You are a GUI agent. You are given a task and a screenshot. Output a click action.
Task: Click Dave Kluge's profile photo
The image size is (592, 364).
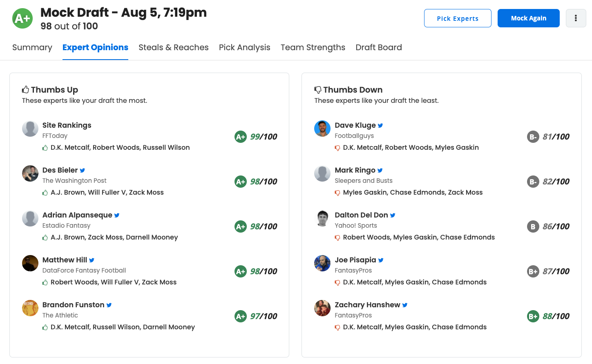pos(322,129)
